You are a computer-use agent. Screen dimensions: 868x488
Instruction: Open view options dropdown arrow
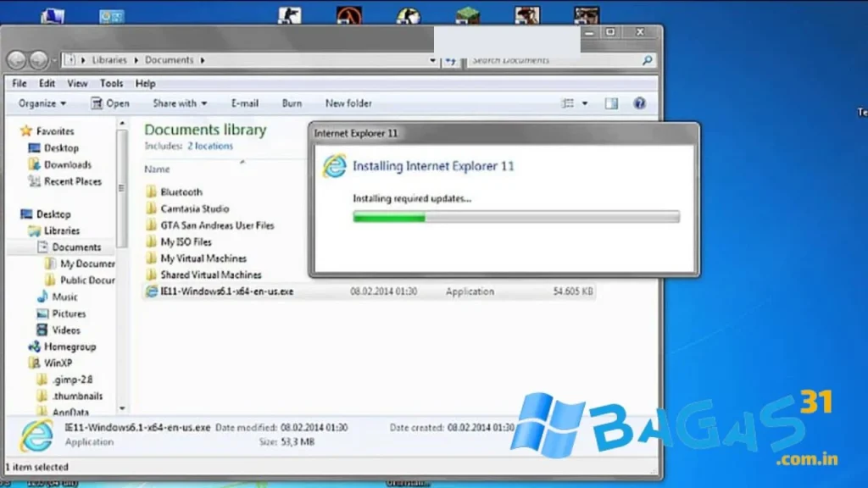585,103
